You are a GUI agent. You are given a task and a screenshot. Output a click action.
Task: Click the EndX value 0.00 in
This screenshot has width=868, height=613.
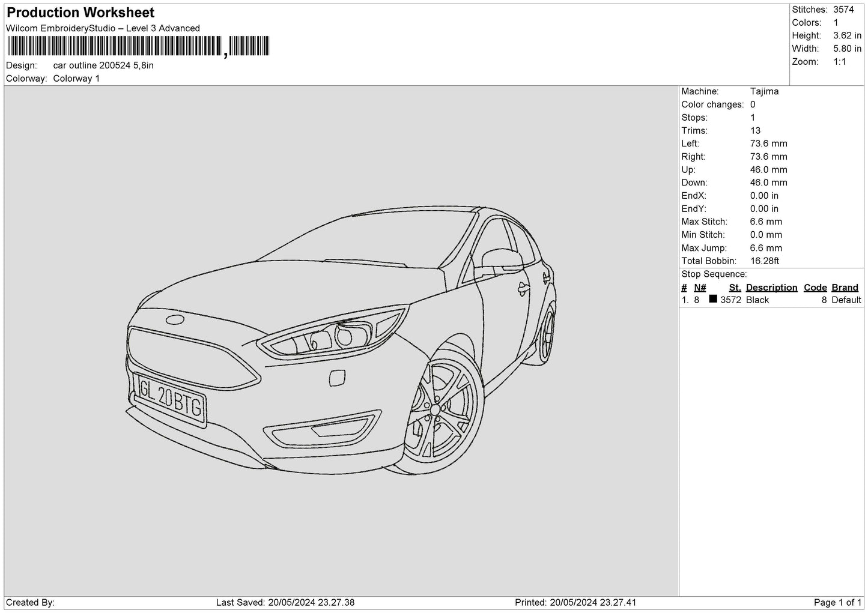point(764,196)
